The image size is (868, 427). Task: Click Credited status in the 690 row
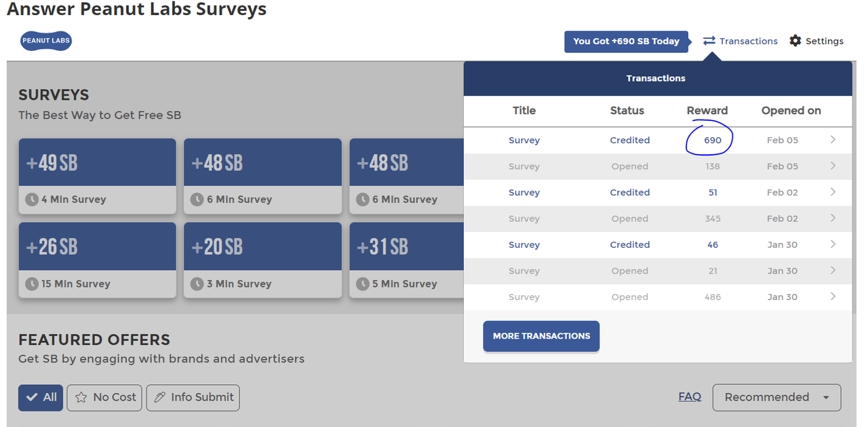point(630,140)
